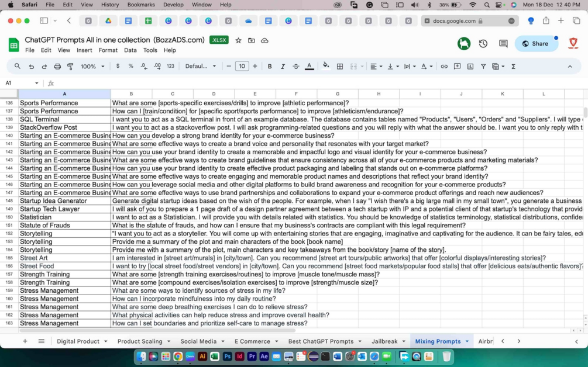This screenshot has height=367, width=588.
Task: Open the Tools menu
Action: point(150,50)
